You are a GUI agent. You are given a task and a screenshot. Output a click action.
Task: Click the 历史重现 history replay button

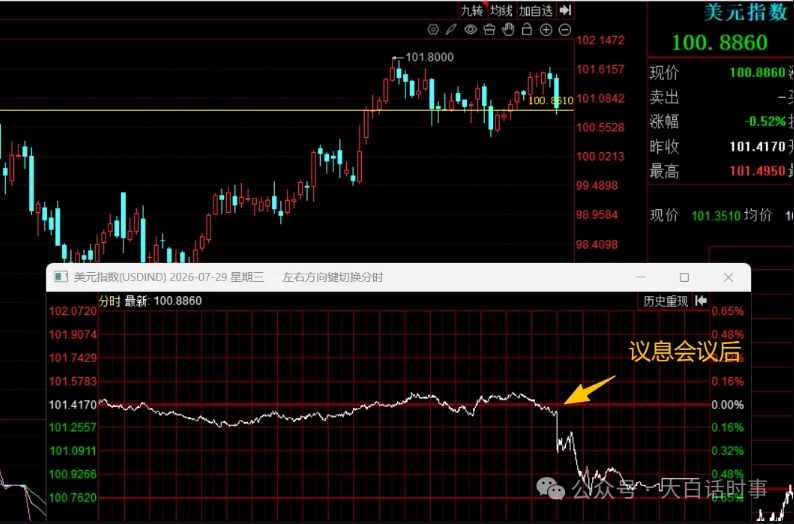(x=665, y=301)
